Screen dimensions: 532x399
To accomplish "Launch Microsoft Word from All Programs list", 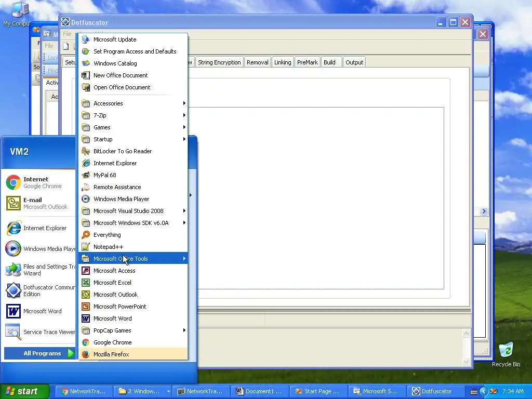I will (x=133, y=318).
